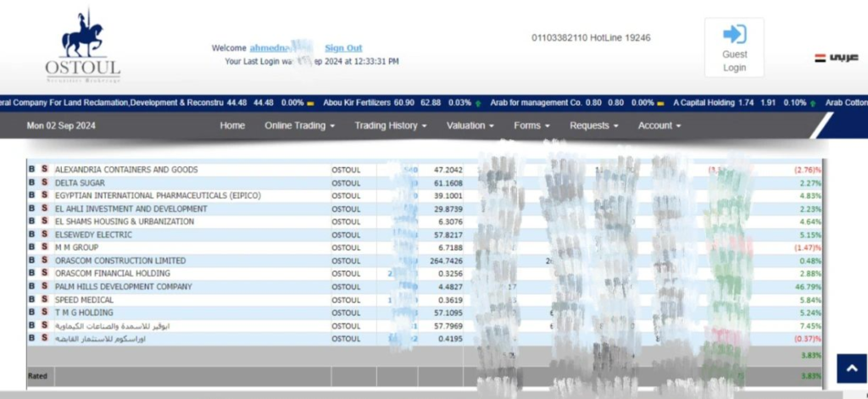Switch to Arabic language link
This screenshot has height=399, width=868.
click(x=843, y=58)
